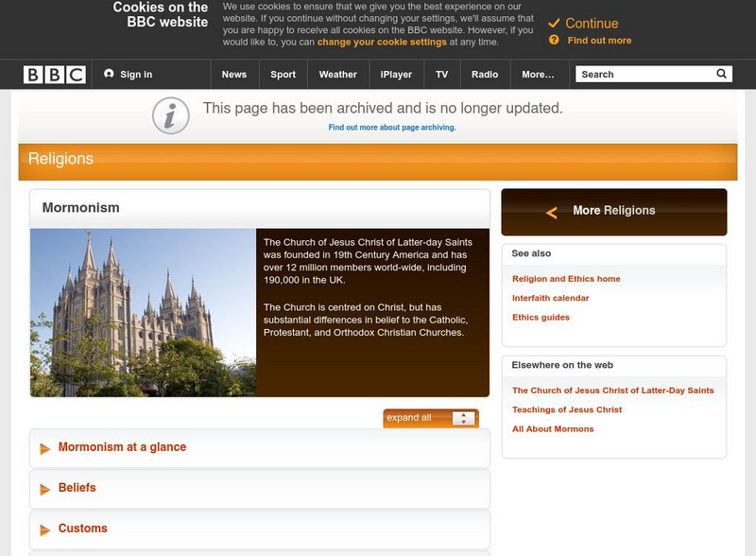Click the Mormonism page heading
The image size is (756, 556).
[x=80, y=207]
